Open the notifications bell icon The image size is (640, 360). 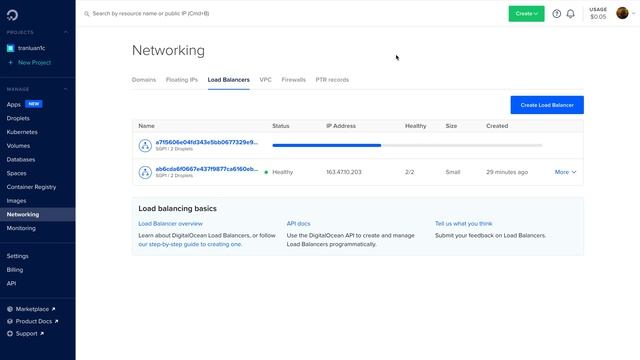[x=570, y=14]
